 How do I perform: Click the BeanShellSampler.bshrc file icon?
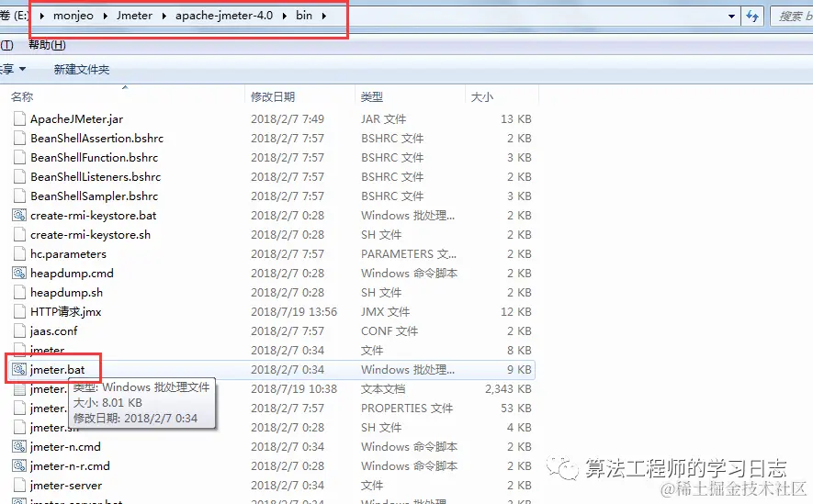tap(19, 196)
